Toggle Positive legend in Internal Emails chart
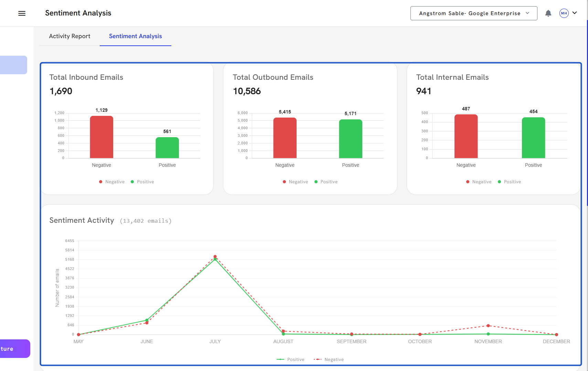 tap(509, 182)
